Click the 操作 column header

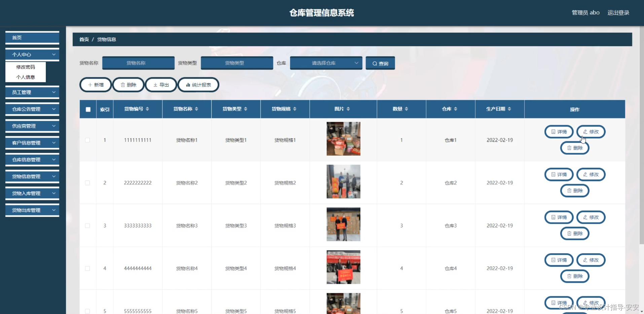pos(575,109)
